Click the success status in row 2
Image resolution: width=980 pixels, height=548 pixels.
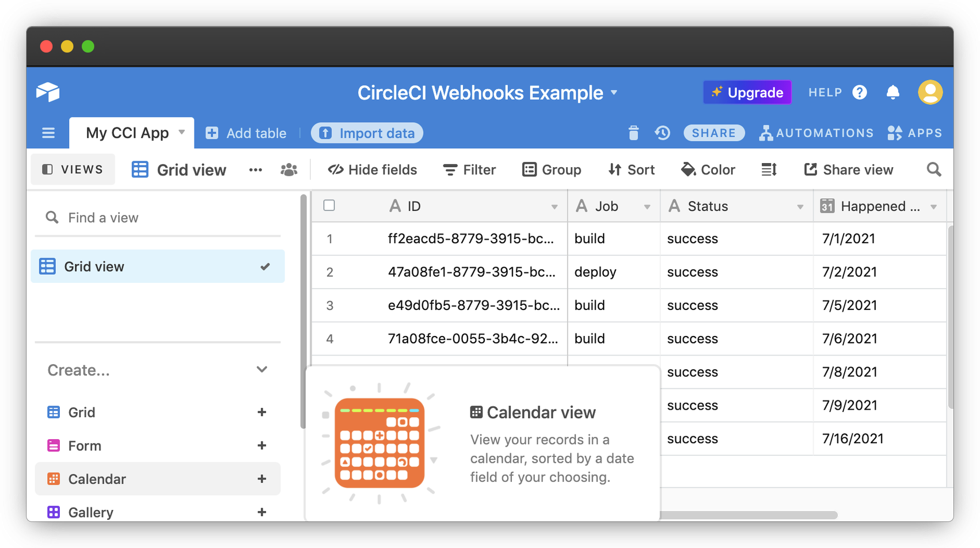[736, 272]
